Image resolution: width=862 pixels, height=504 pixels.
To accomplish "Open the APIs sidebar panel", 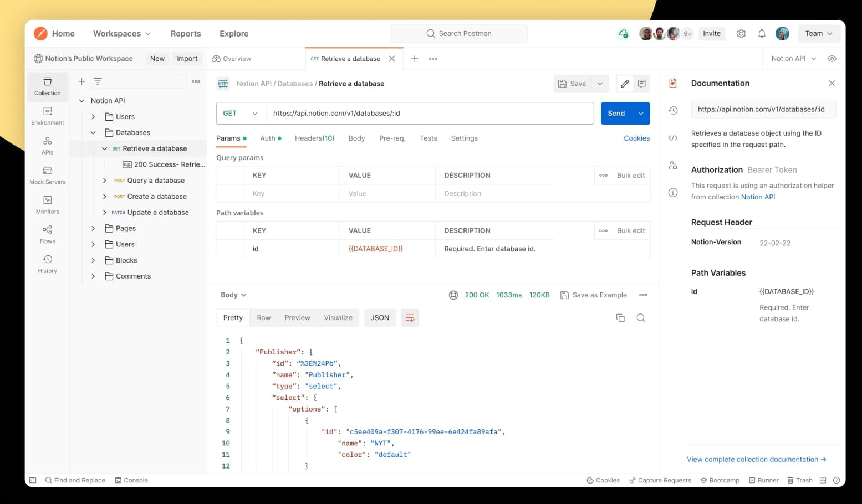I will [x=48, y=146].
